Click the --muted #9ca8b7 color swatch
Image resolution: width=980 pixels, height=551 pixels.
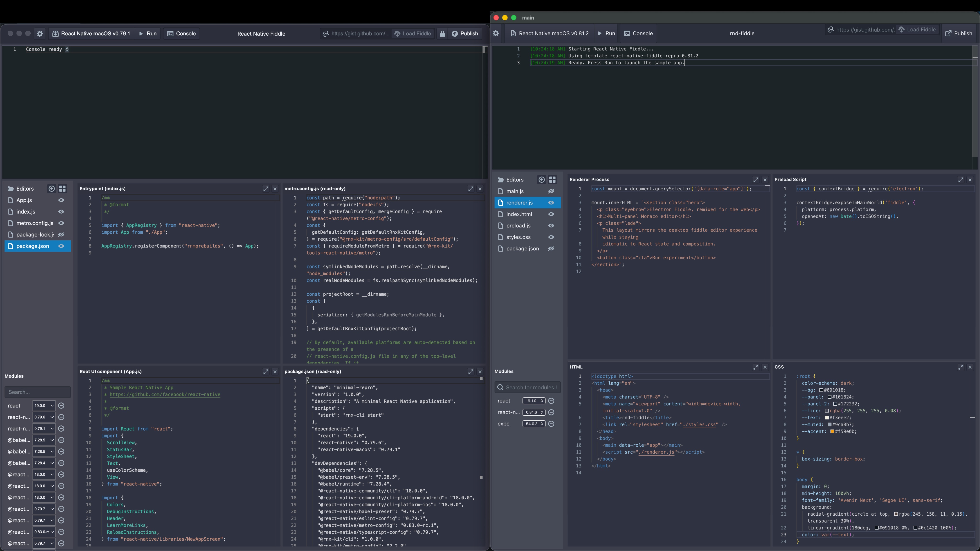coord(829,424)
